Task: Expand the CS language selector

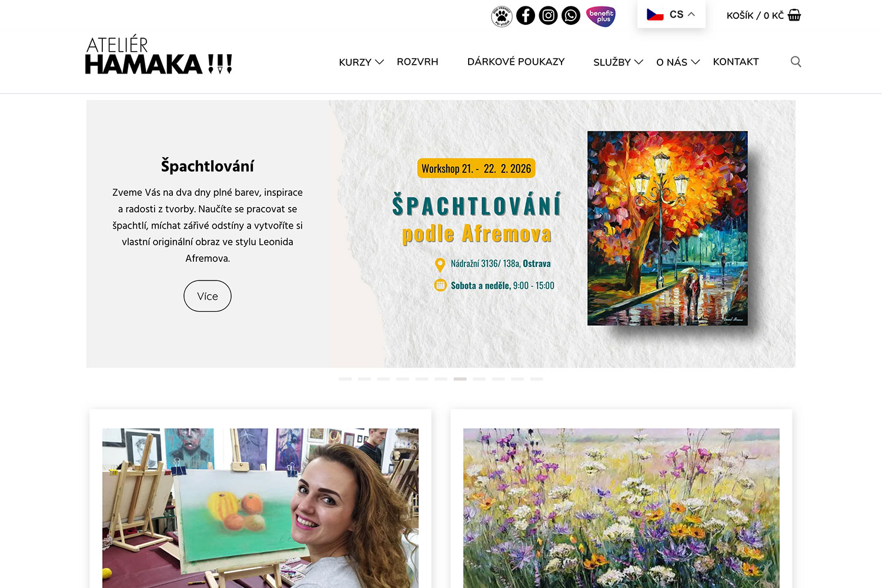Action: click(x=671, y=14)
